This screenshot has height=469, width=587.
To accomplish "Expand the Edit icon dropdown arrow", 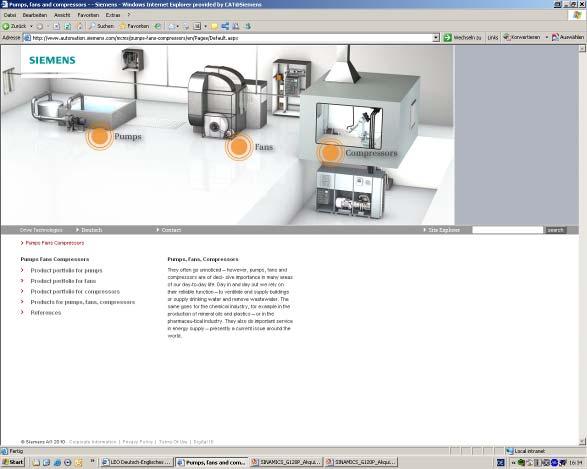I will click(205, 26).
